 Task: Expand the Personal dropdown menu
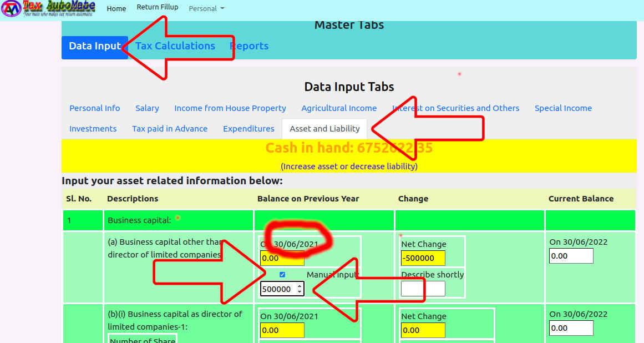point(206,8)
